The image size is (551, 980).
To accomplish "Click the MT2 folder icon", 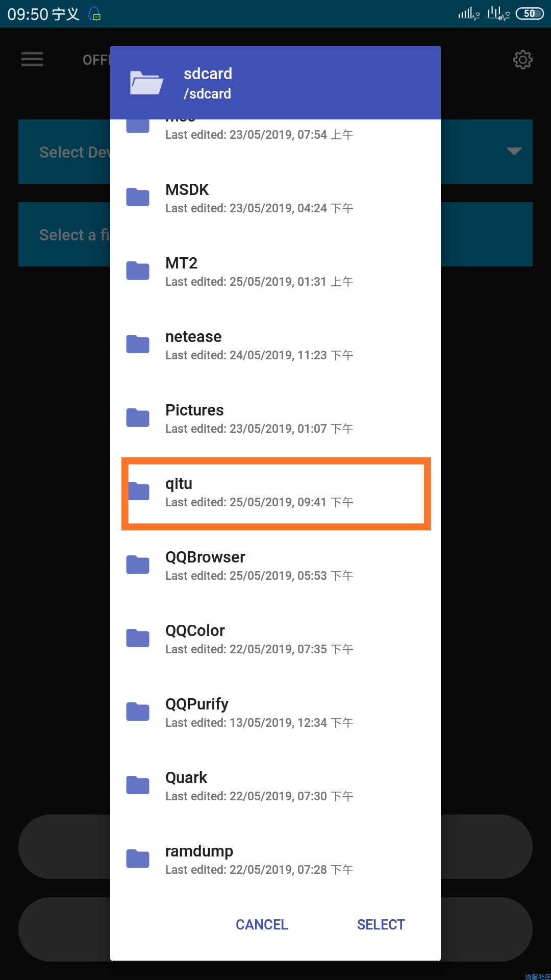I will [138, 271].
